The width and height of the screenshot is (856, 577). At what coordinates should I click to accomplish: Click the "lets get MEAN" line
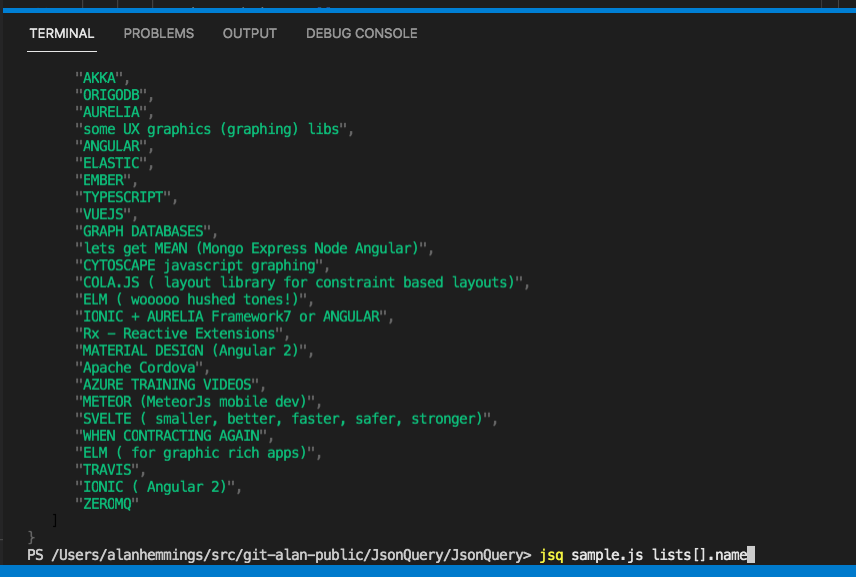tap(254, 248)
